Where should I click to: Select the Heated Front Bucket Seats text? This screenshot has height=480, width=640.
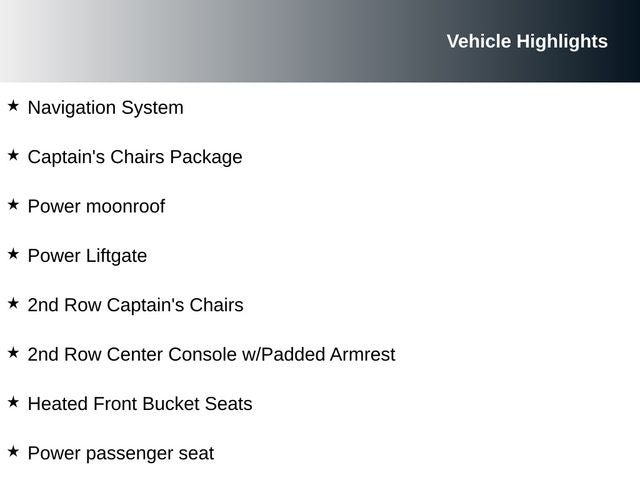[140, 404]
